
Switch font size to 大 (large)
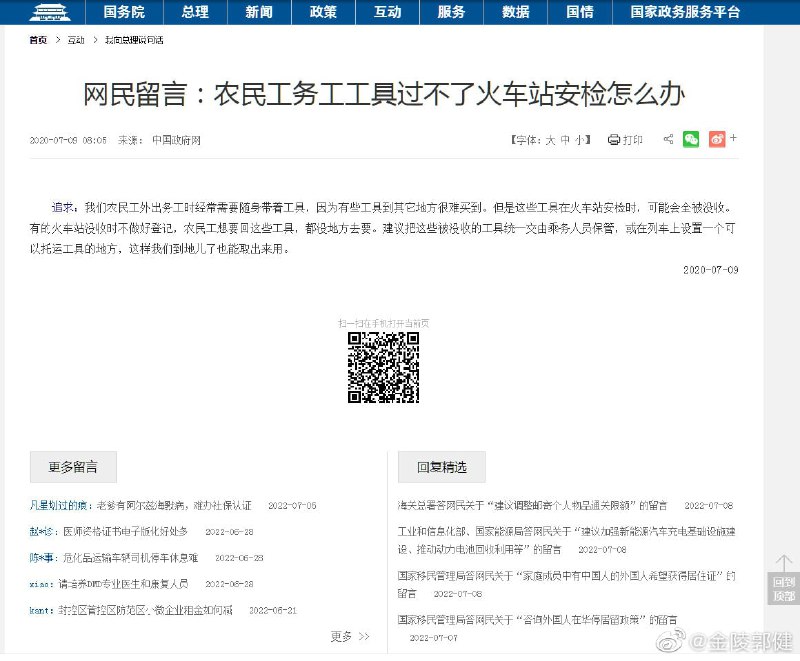click(549, 140)
